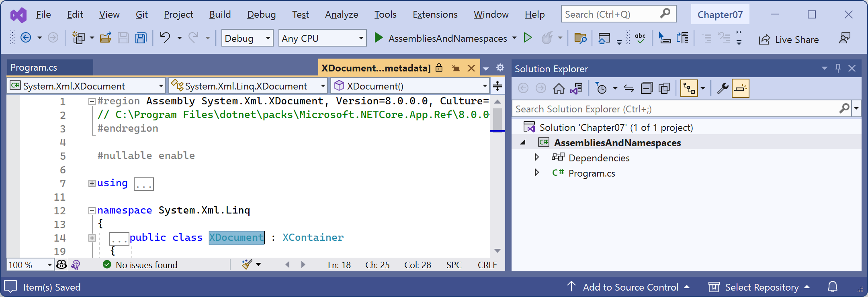The height and width of the screenshot is (297, 868).
Task: Open the Extensions menu
Action: click(x=435, y=14)
